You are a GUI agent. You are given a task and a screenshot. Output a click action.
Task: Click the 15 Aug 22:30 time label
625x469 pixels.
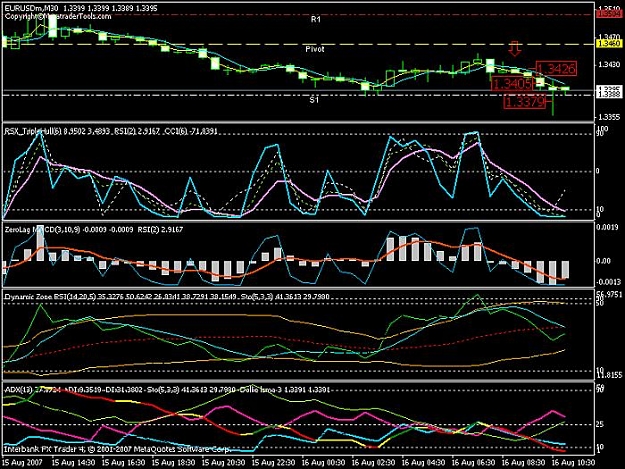[273, 463]
